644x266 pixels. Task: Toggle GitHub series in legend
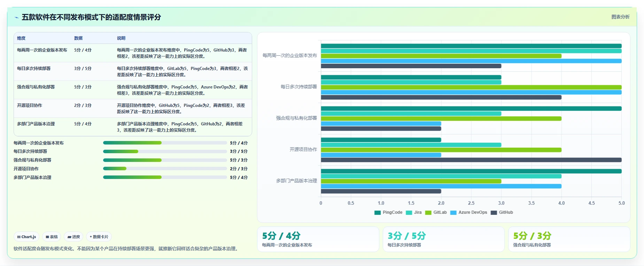coord(502,213)
